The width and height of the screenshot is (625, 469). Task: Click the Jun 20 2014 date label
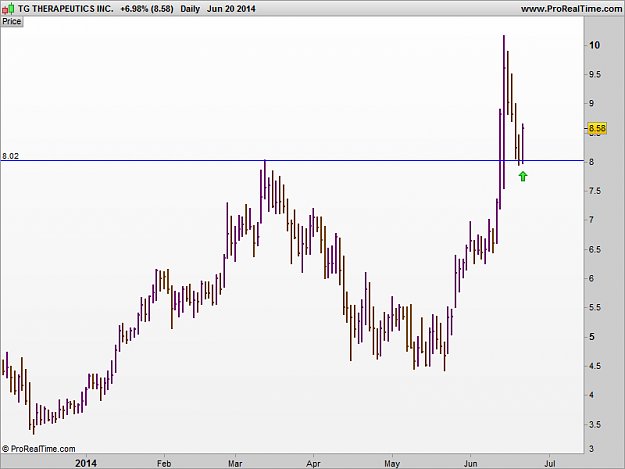point(231,9)
